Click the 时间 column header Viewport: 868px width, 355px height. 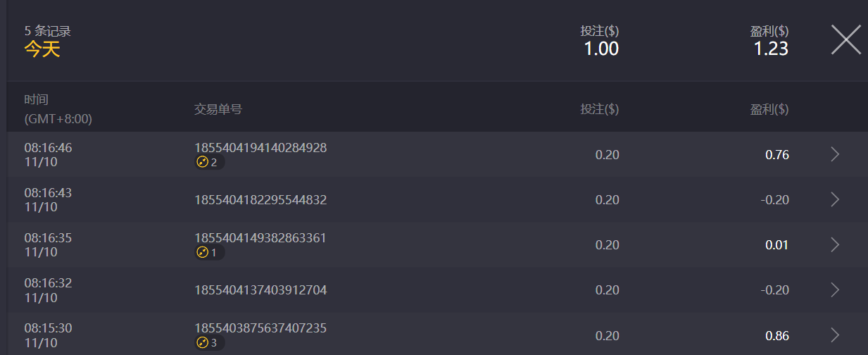[37, 100]
